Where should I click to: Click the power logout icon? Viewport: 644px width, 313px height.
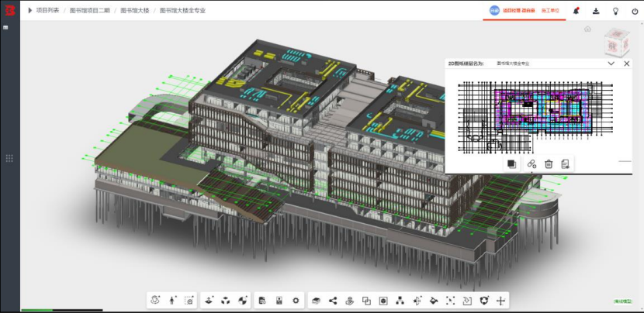[x=635, y=11]
